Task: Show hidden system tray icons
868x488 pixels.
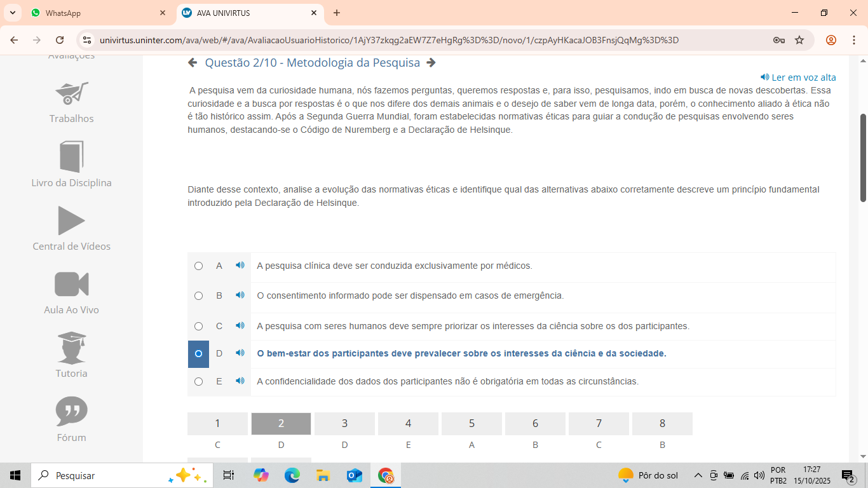Action: point(698,475)
